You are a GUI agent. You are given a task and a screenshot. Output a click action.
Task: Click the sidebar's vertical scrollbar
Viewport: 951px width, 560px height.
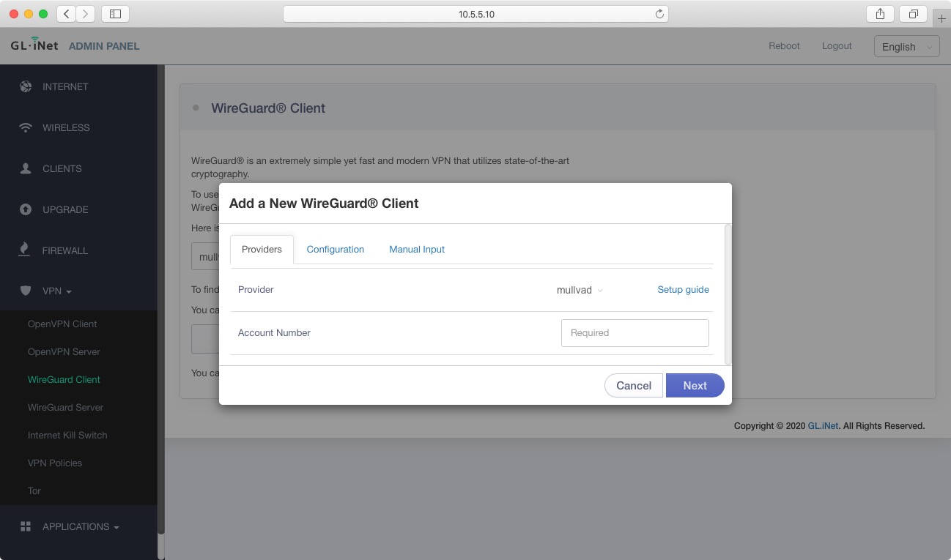point(161,300)
